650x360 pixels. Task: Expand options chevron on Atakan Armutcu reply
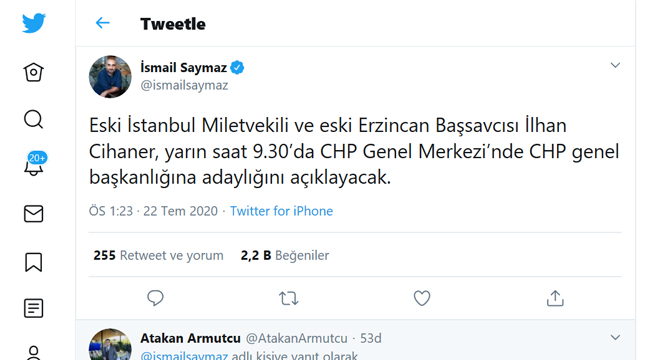(615, 338)
